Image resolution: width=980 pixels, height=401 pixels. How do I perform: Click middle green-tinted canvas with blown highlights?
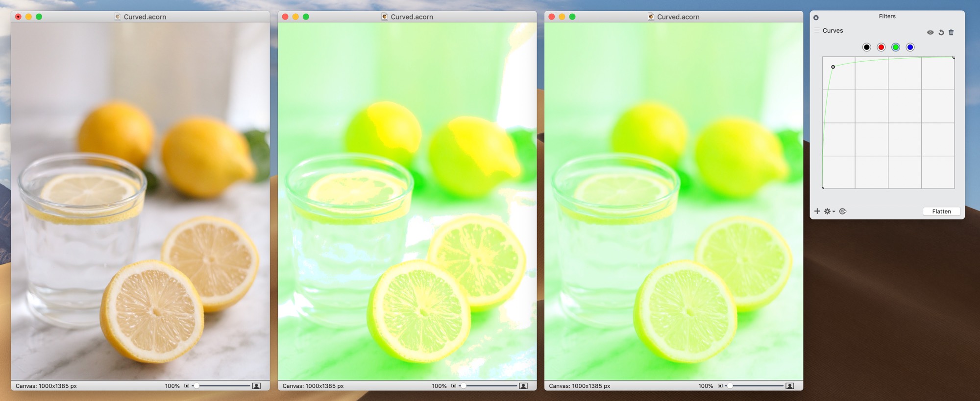407,201
